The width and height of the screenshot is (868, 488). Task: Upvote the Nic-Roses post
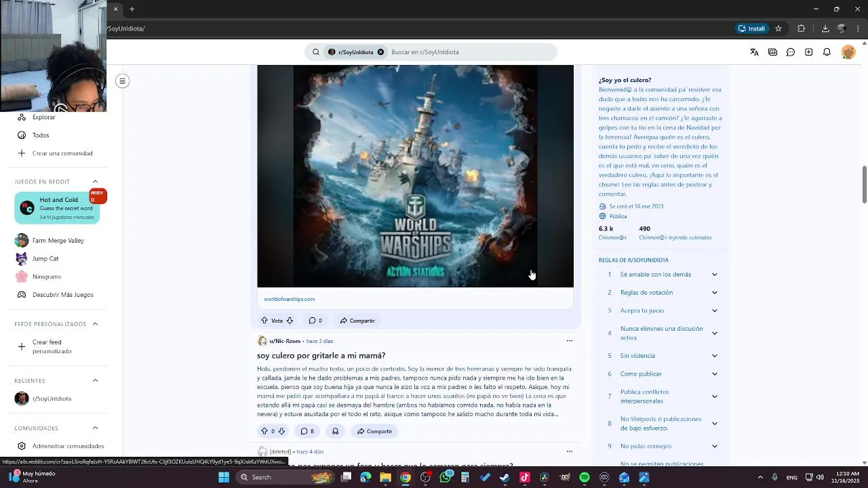click(x=264, y=431)
